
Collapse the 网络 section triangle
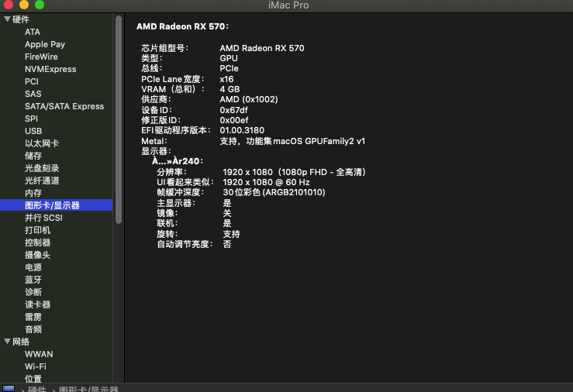[x=7, y=342]
